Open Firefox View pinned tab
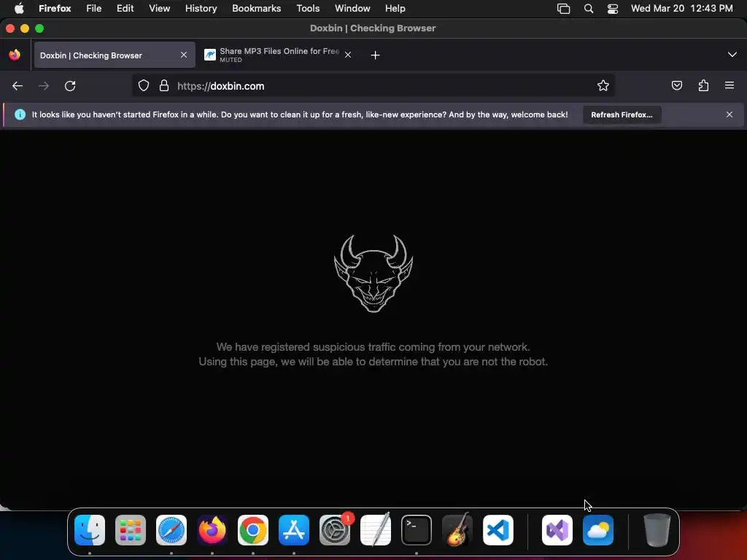 click(x=15, y=55)
